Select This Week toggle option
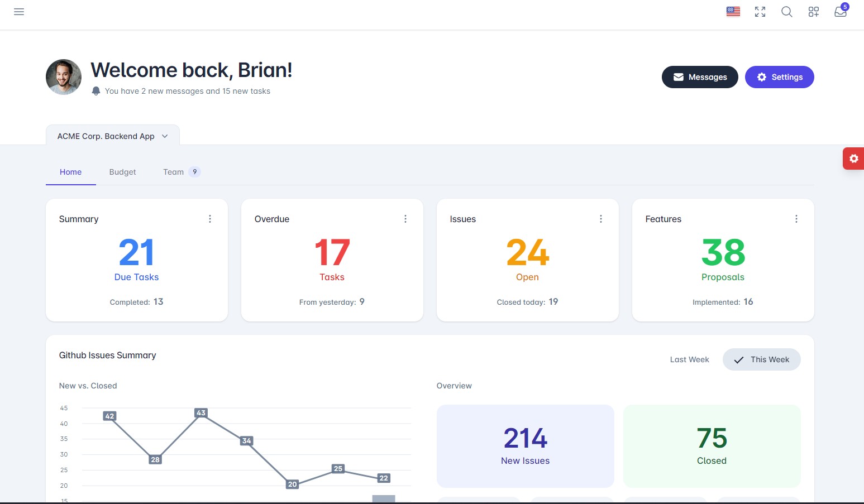Viewport: 864px width, 504px height. [x=762, y=359]
